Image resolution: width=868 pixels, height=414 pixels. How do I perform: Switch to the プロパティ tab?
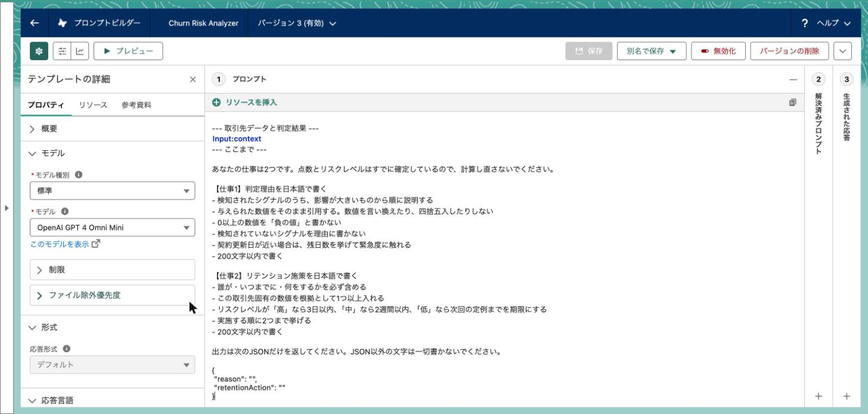coord(46,105)
